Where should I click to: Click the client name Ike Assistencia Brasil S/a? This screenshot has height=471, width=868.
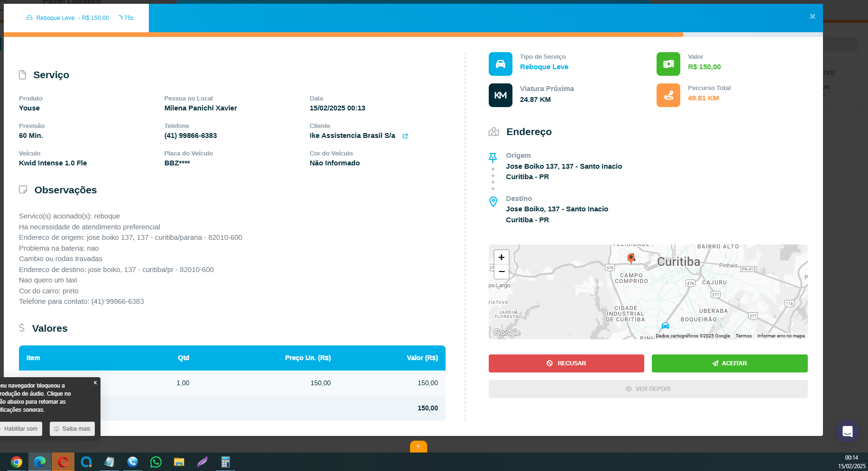pyautogui.click(x=352, y=136)
